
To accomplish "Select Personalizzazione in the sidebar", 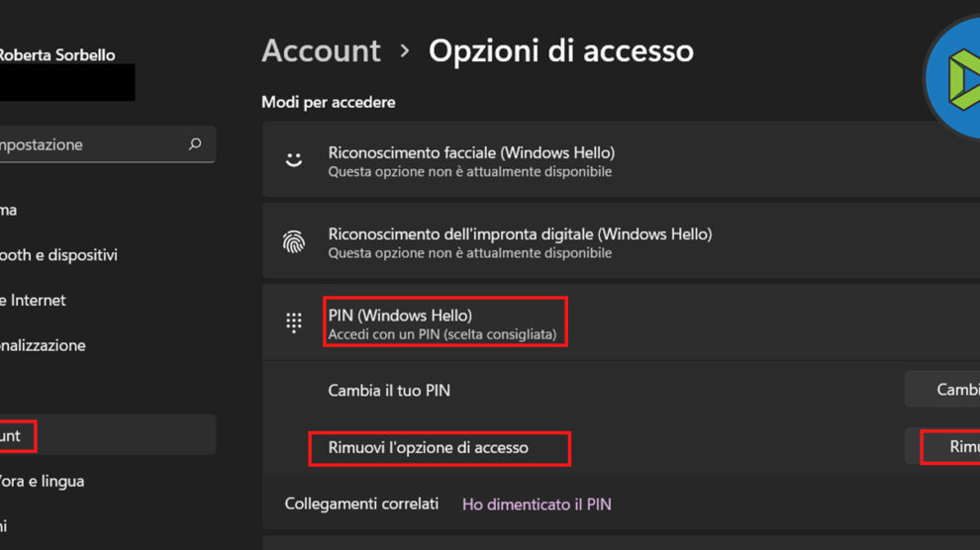I will click(x=43, y=345).
